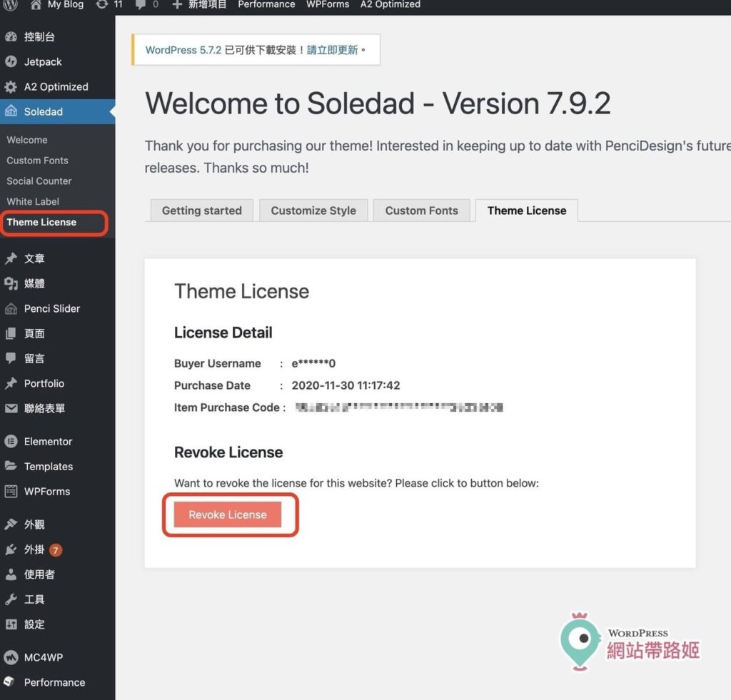This screenshot has width=731, height=700.
Task: Open the WordPress 5.7.2 link
Action: [183, 50]
